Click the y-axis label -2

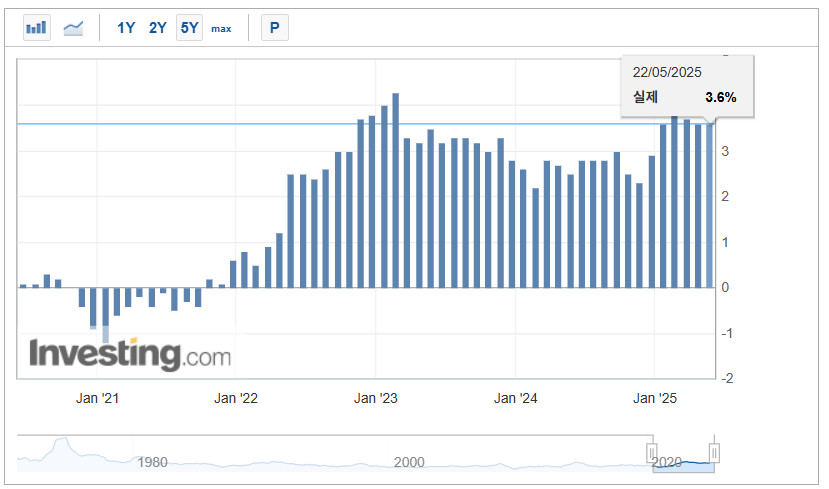click(727, 378)
